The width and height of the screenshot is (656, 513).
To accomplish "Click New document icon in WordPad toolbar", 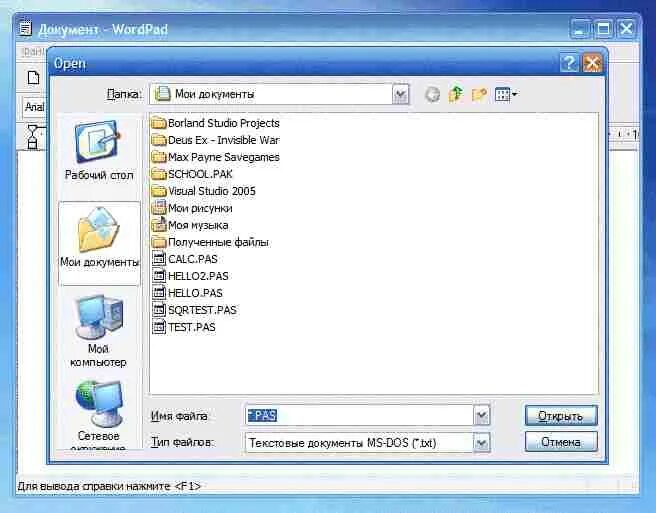I will pos(33,77).
